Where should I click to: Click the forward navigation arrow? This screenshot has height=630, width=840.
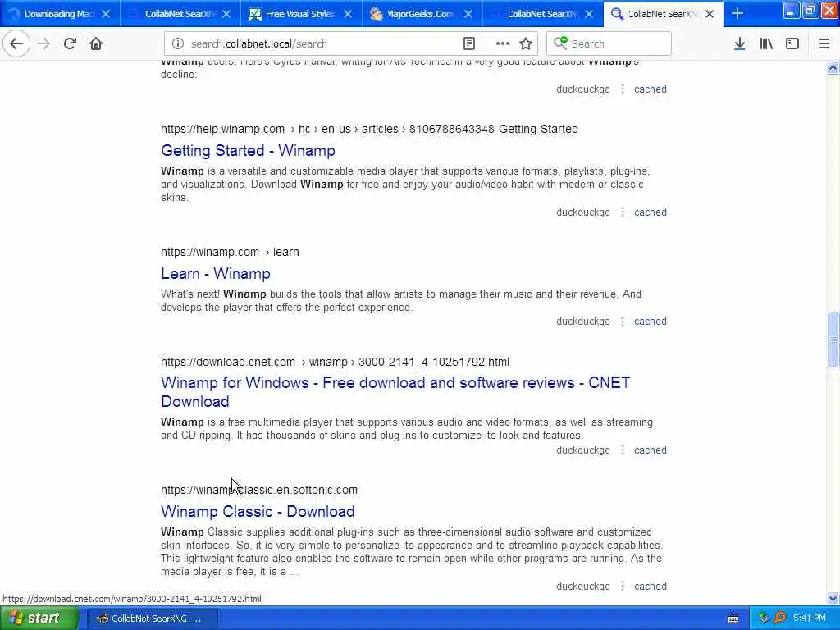tap(43, 43)
